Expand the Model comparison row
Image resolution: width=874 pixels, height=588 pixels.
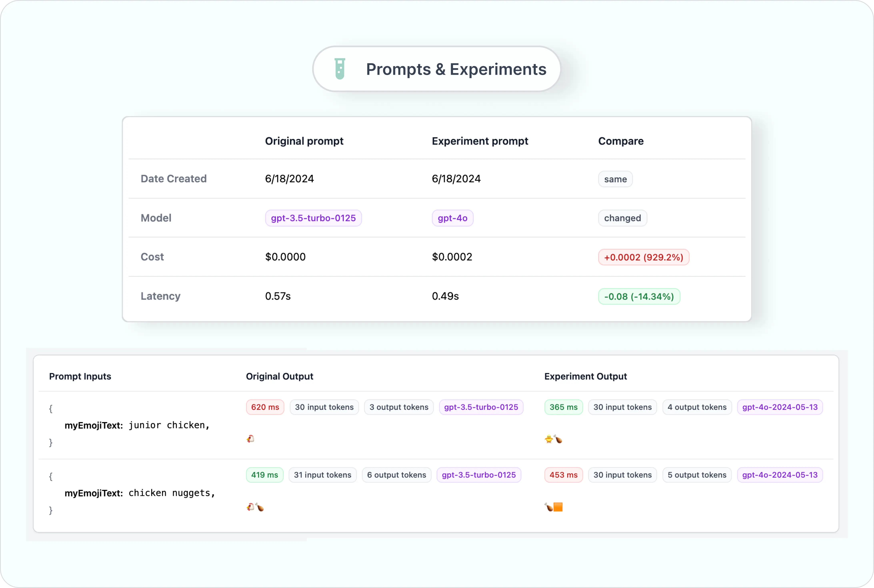tap(156, 218)
